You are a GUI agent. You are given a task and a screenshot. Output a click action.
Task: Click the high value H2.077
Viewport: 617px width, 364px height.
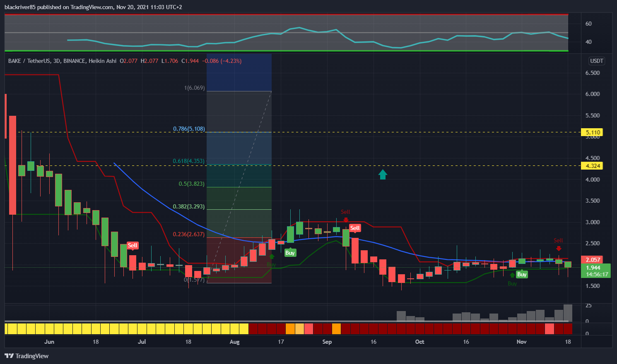pyautogui.click(x=149, y=61)
